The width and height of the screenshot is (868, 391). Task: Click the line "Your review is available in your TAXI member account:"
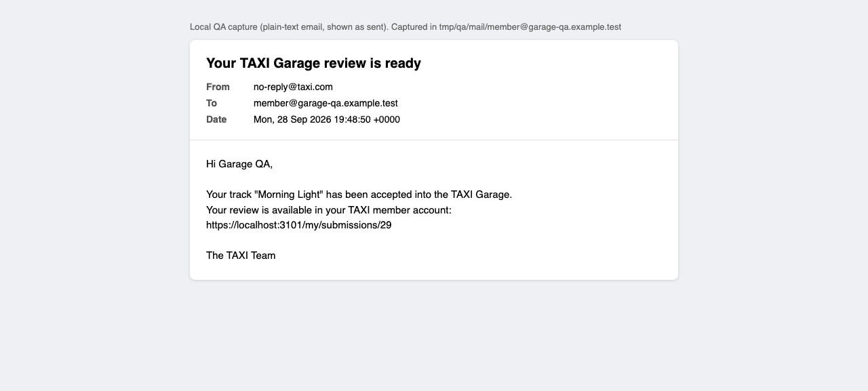[x=329, y=210]
